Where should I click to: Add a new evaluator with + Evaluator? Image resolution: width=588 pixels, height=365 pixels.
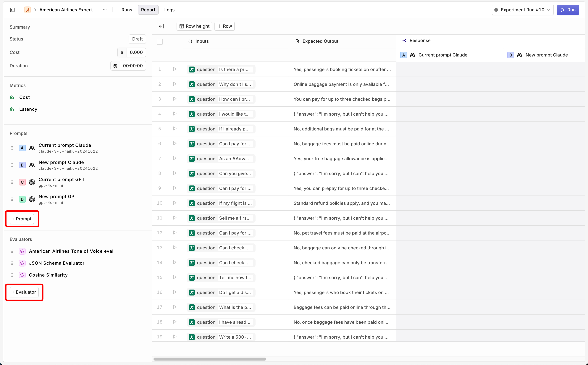(24, 292)
